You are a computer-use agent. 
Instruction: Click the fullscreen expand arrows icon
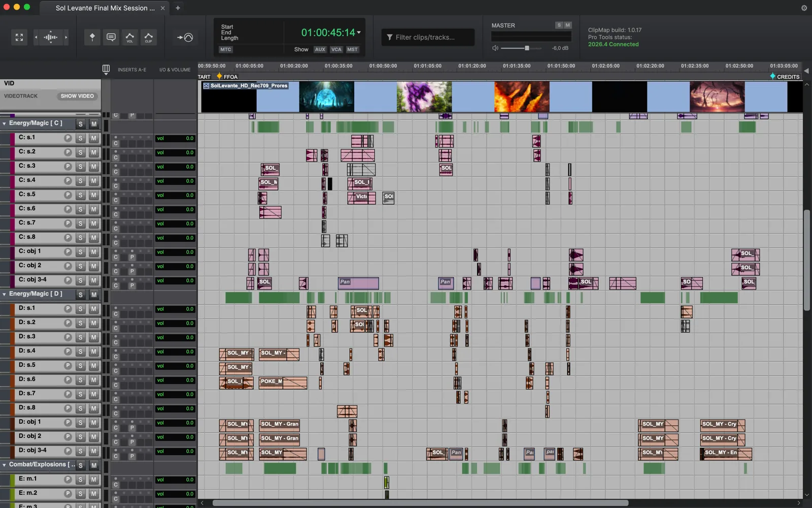tap(19, 37)
